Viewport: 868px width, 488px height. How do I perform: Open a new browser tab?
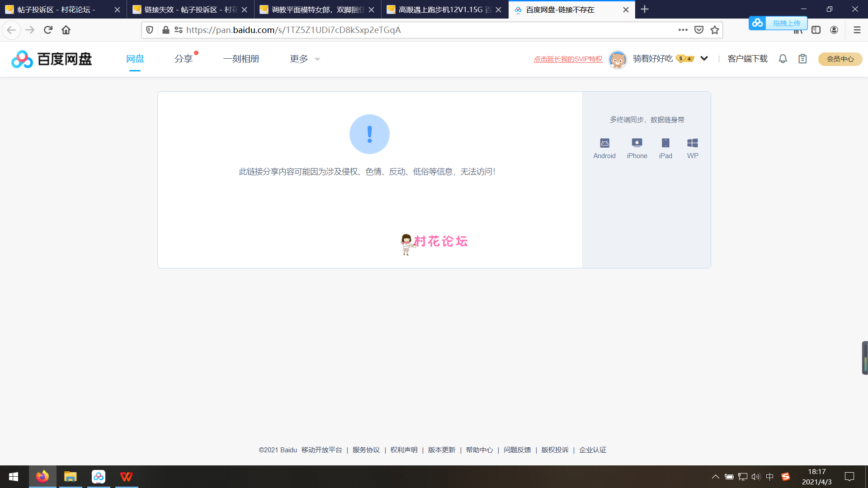pyautogui.click(x=645, y=9)
